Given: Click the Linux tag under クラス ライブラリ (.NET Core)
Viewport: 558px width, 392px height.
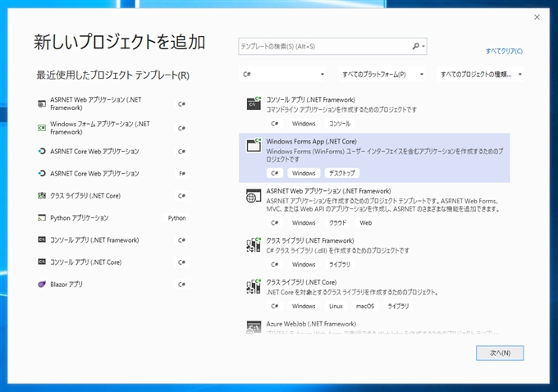Looking at the screenshot, I should [x=336, y=306].
